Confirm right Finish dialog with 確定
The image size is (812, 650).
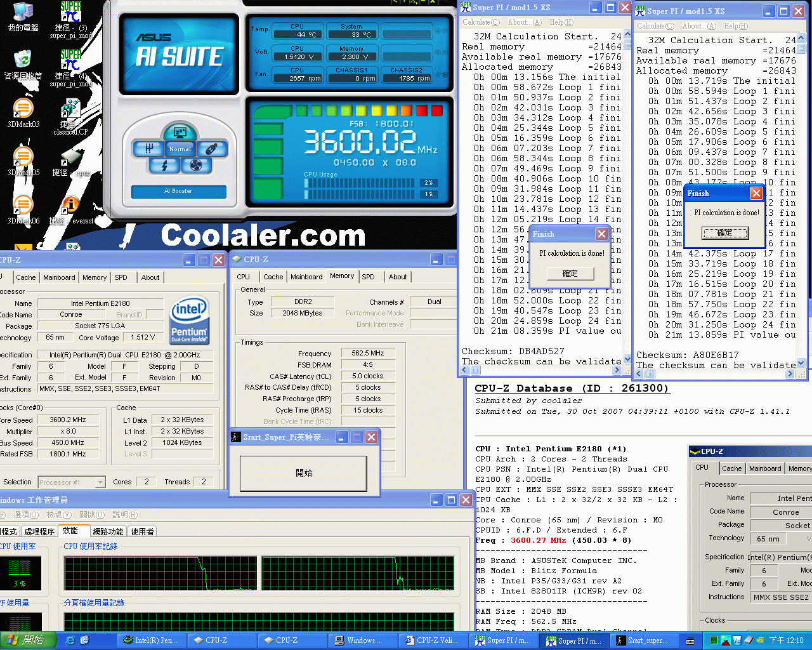(725, 233)
